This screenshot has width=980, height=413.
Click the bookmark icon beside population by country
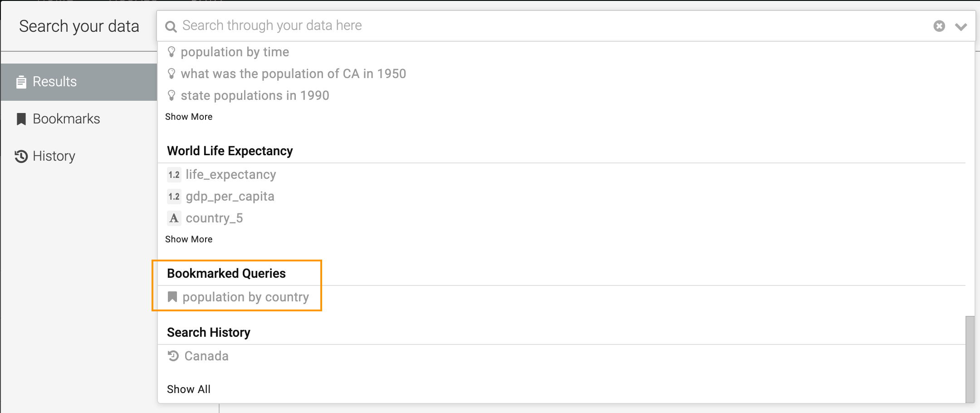tap(172, 297)
